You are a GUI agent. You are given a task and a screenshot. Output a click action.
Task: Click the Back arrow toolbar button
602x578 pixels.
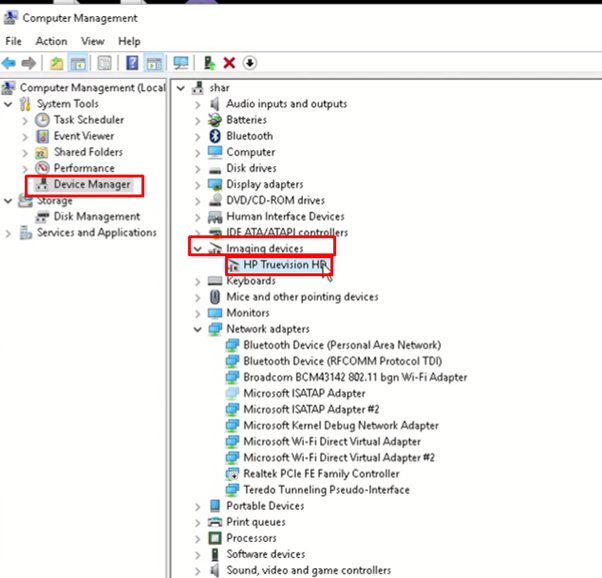pyautogui.click(x=8, y=63)
